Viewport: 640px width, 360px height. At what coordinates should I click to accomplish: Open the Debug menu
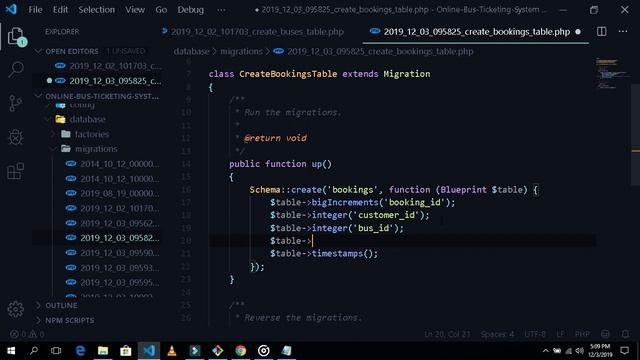tap(190, 9)
